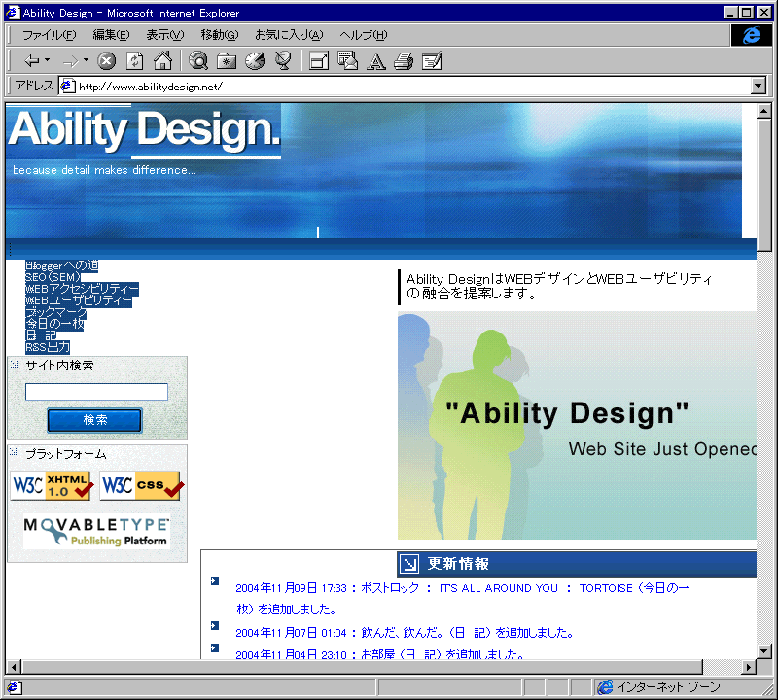Click the Forward arrow toolbar button

[x=70, y=61]
